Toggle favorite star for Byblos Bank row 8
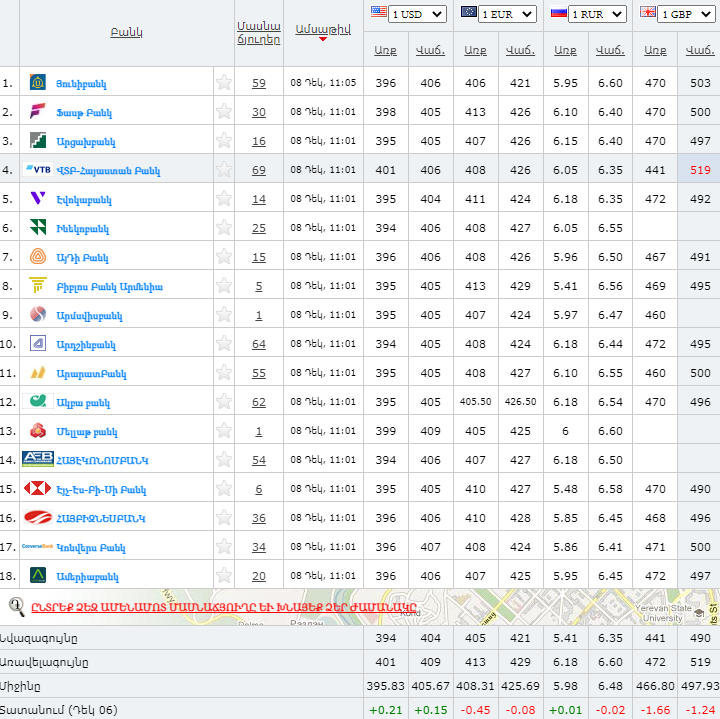 point(224,286)
